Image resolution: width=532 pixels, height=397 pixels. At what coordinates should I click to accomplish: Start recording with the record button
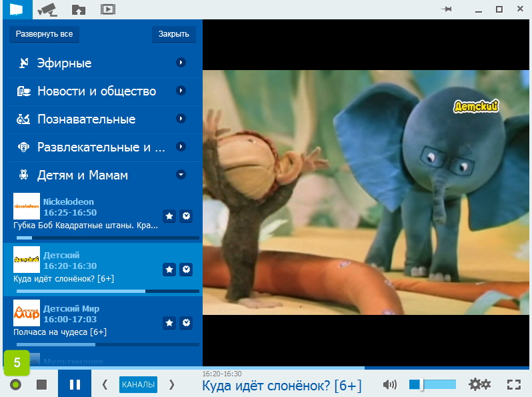[15, 385]
